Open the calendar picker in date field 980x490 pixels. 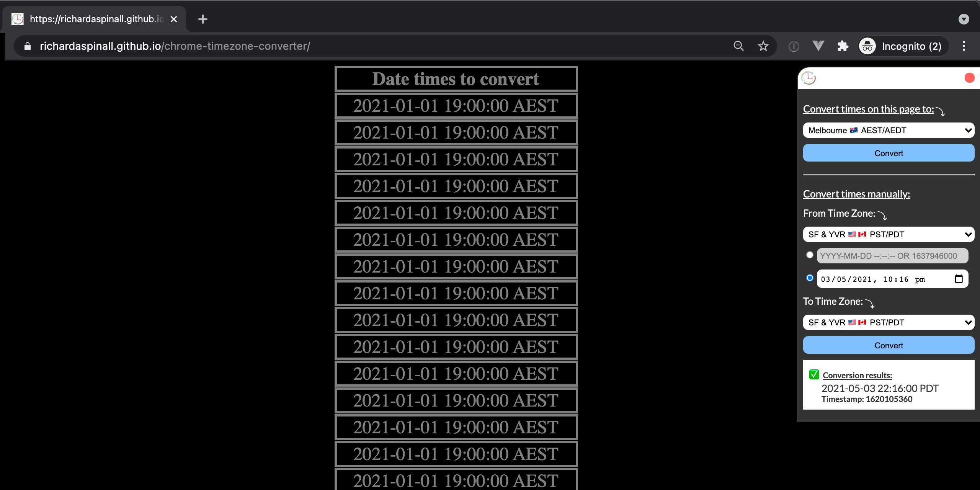click(x=959, y=279)
